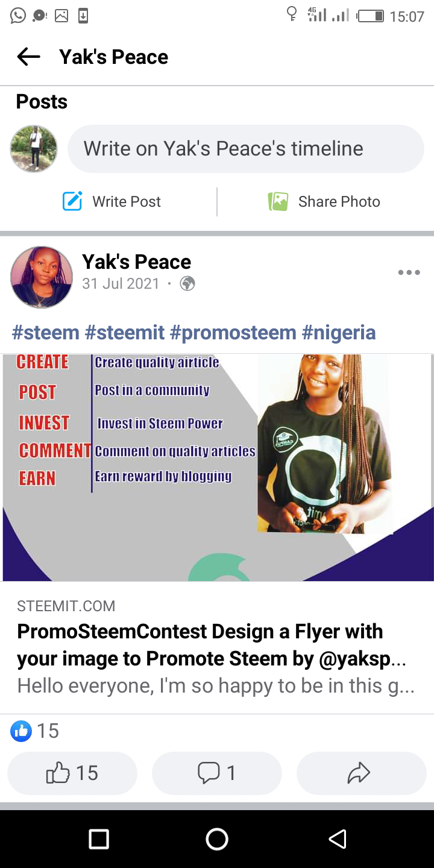Tap Android home circle button
Screen dimensions: 434x868
[217, 839]
